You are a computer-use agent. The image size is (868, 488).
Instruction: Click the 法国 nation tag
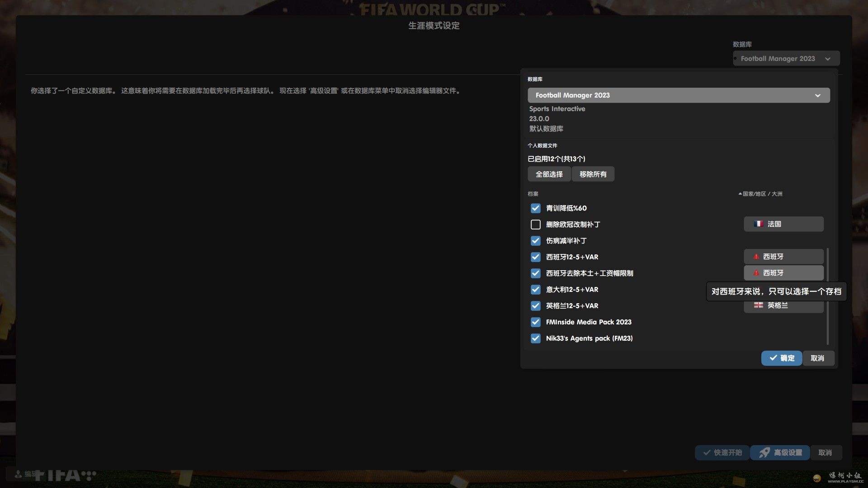click(x=783, y=224)
